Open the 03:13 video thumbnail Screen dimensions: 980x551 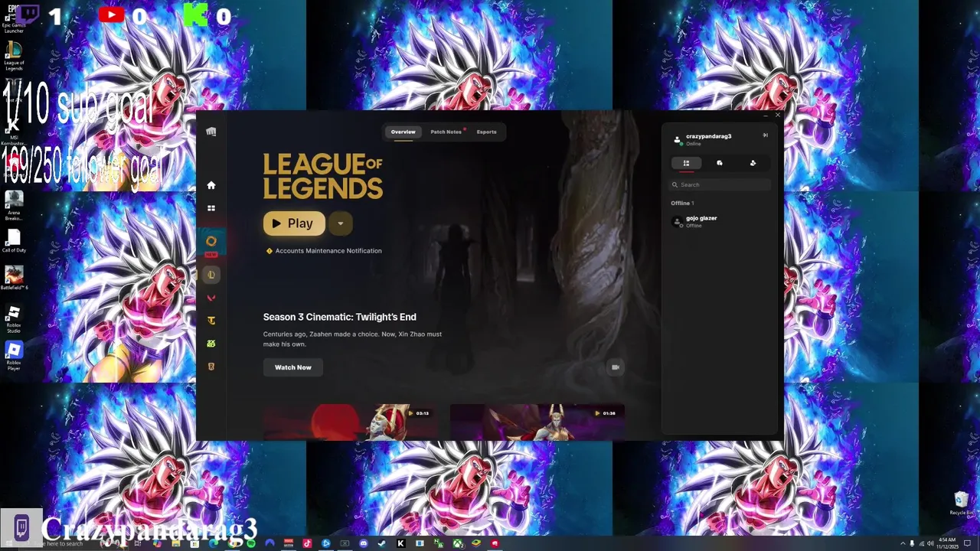tap(350, 422)
